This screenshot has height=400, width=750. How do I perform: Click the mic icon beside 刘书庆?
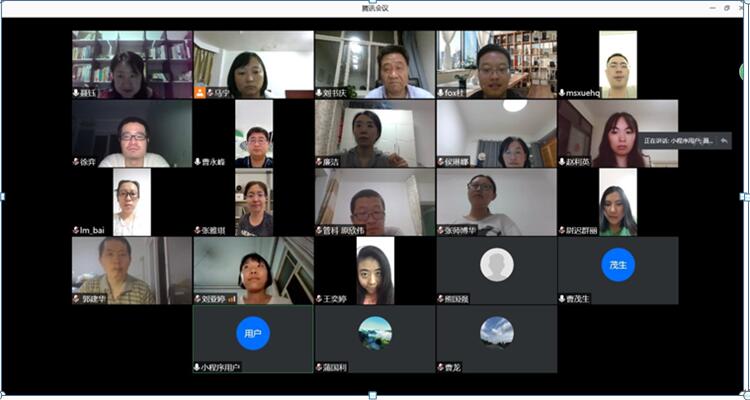pyautogui.click(x=320, y=93)
